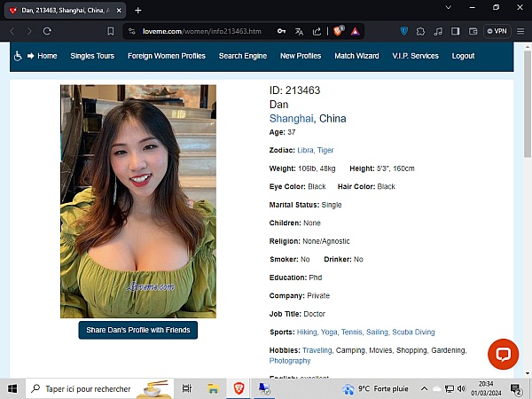This screenshot has height=399, width=532.
Task: Follow the Libra zodiac link
Action: [x=305, y=151]
